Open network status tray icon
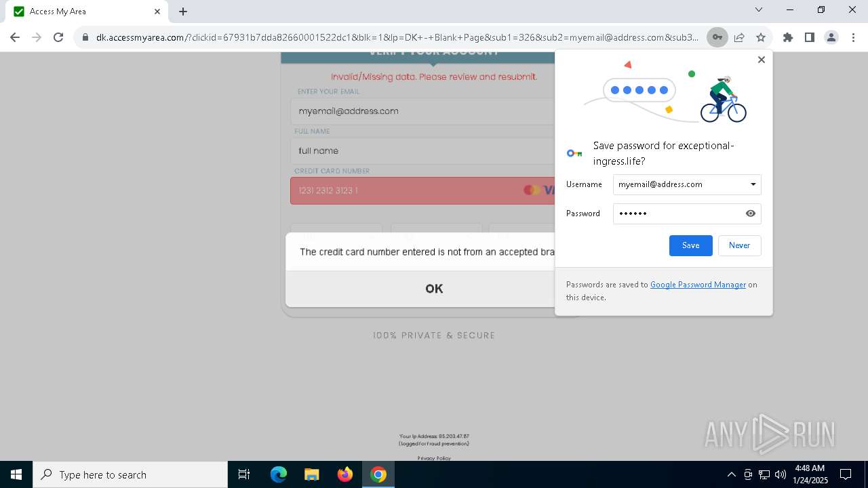The image size is (868, 488). pos(764,474)
